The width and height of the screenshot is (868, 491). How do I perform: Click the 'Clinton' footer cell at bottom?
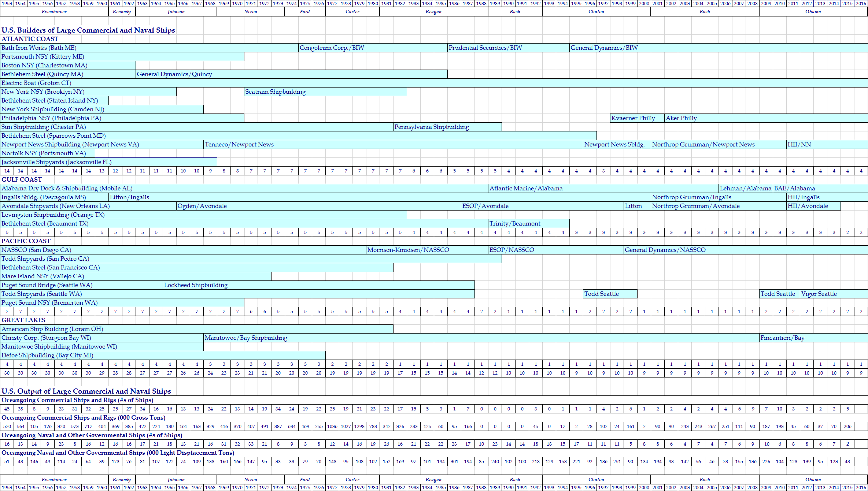[596, 479]
